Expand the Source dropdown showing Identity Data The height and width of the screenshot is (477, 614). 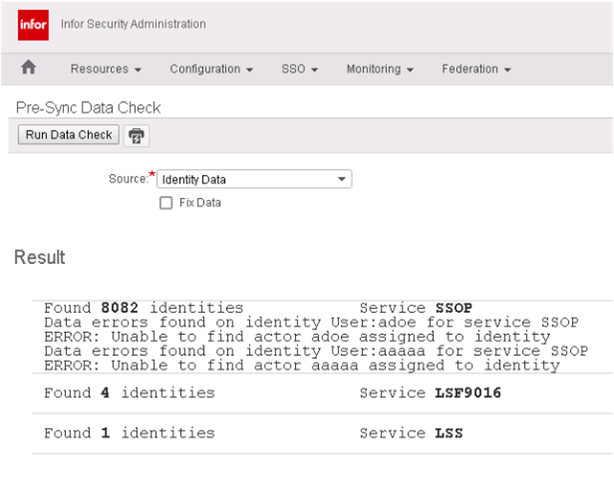(254, 179)
